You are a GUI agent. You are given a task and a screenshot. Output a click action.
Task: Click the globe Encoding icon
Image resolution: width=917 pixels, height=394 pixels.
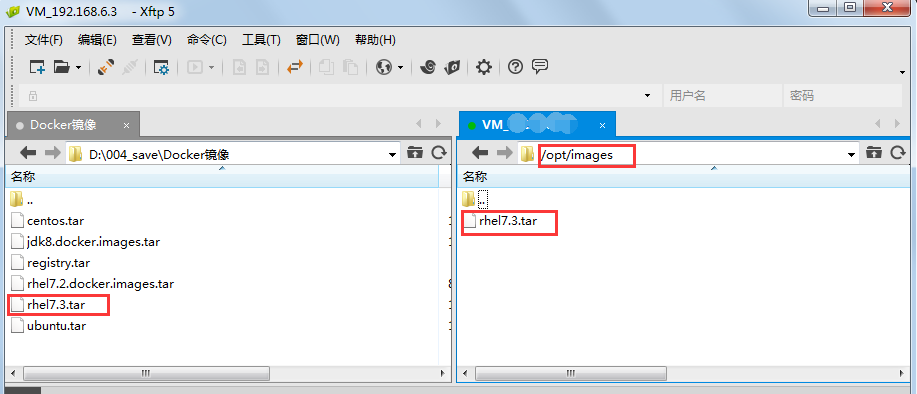tap(384, 67)
